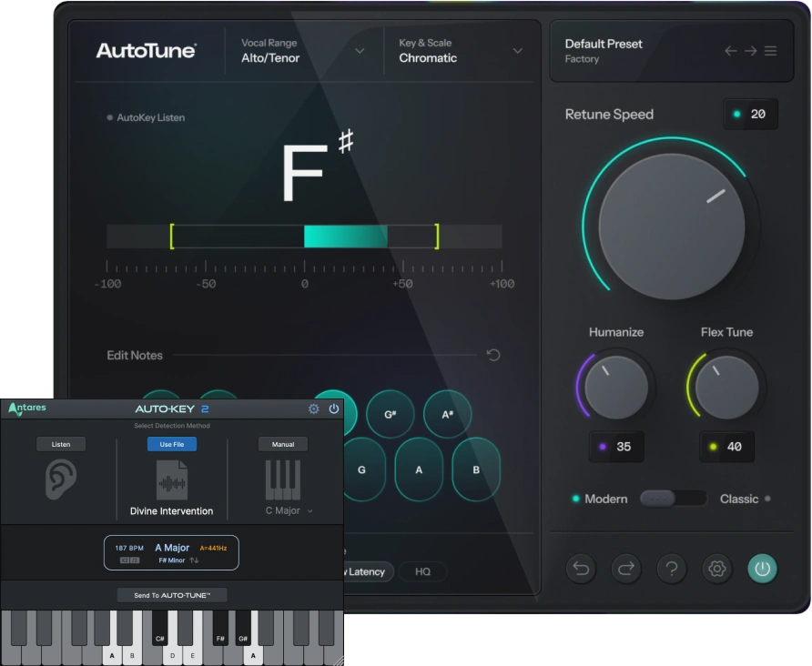Open the preset list menu icon
Viewport: 812px width, 666px height.
pyautogui.click(x=771, y=51)
